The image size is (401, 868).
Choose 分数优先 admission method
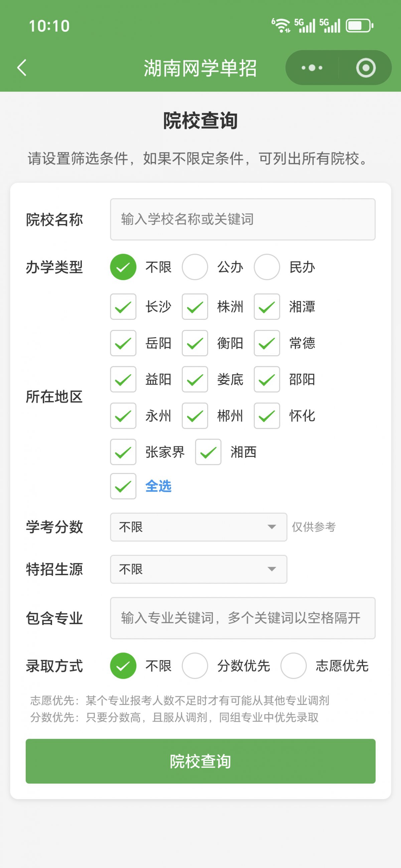point(195,665)
